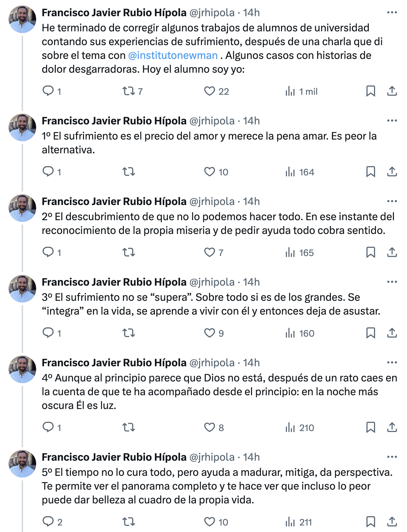Like the 4º tweet about Dios with 8 likes
407x532 pixels.
pos(209,427)
